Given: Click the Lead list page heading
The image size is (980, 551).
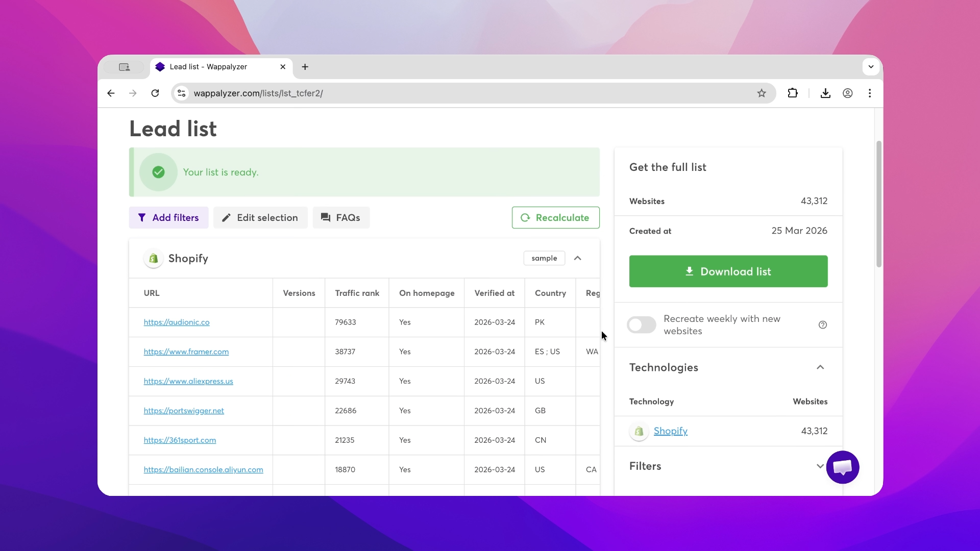Looking at the screenshot, I should pyautogui.click(x=173, y=129).
